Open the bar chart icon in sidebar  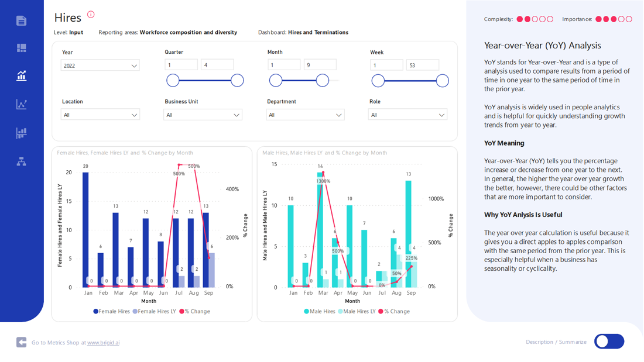coord(22,133)
